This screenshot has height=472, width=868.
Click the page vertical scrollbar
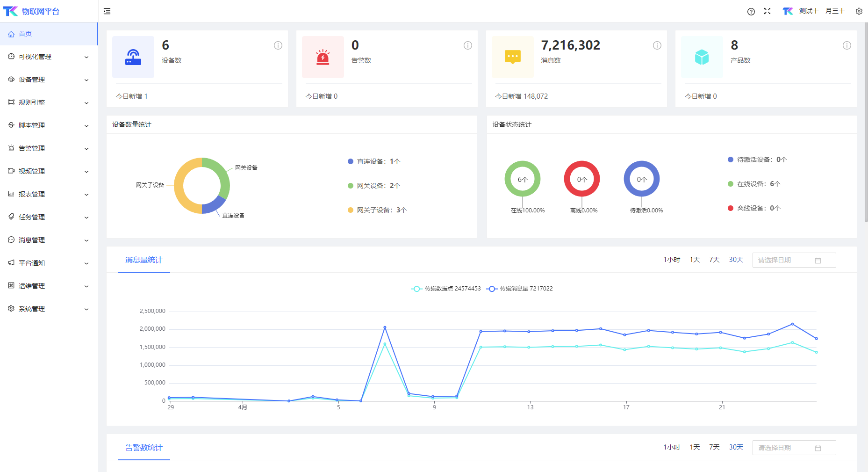pyautogui.click(x=866, y=122)
